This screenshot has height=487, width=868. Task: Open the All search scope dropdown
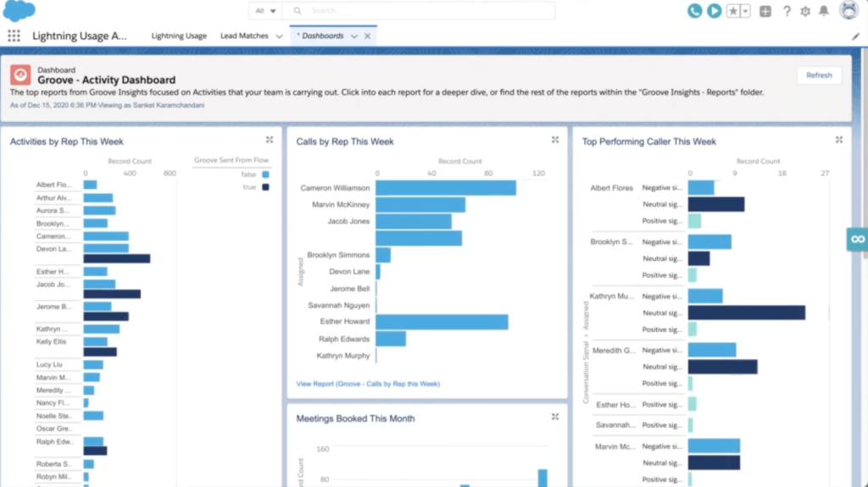click(x=265, y=10)
